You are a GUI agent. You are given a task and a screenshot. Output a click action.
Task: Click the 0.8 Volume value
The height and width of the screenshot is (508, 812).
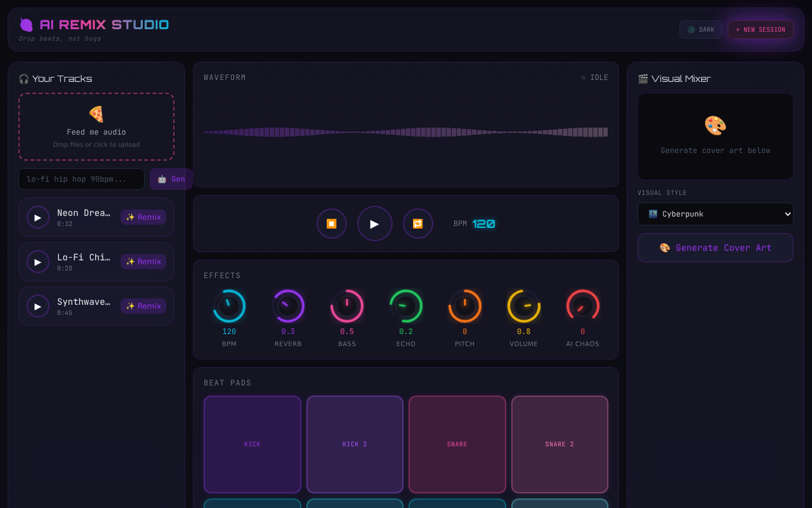(524, 331)
